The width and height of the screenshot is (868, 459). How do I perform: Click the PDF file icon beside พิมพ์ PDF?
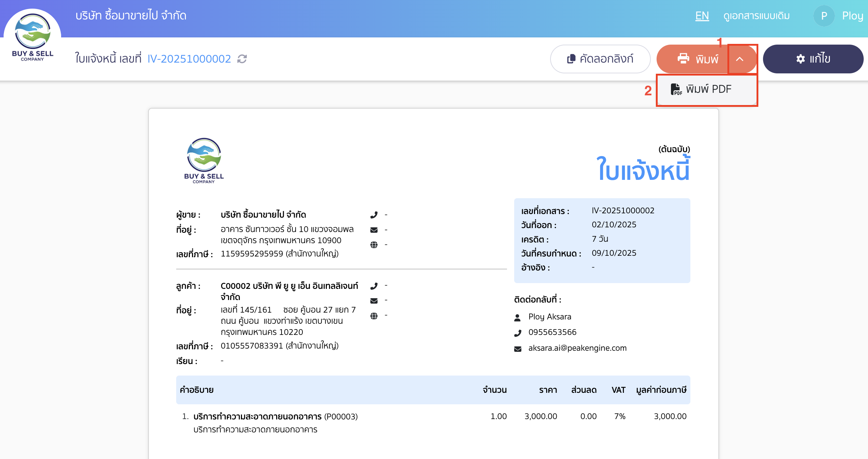coord(676,89)
